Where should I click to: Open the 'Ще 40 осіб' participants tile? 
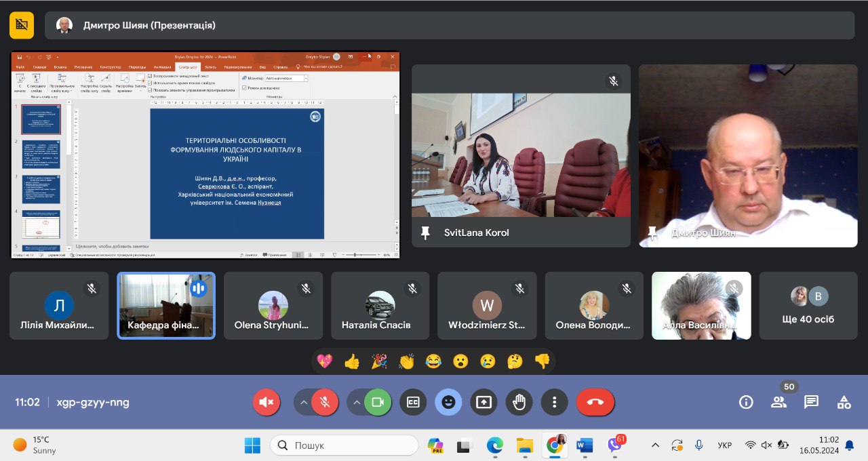coord(808,306)
